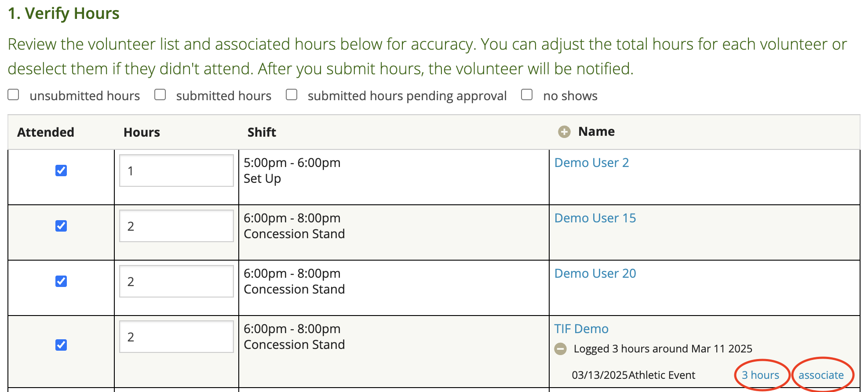Uncheck attended for Demo User 2
Viewport: 868px width, 392px height.
61,171
